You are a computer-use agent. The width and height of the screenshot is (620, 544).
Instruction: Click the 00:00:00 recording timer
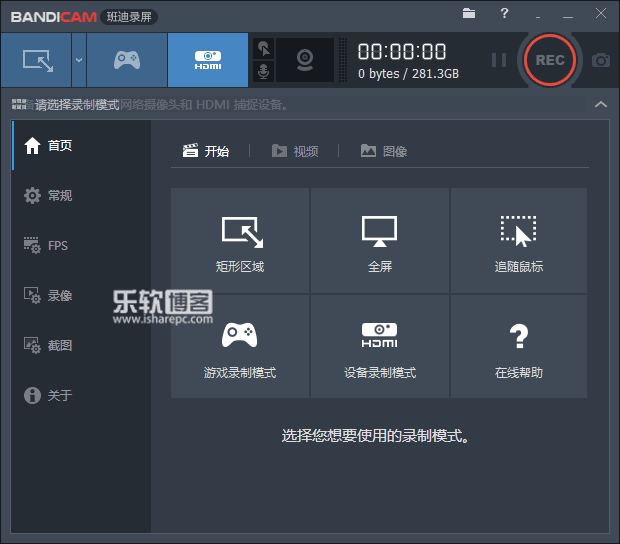tap(402, 52)
